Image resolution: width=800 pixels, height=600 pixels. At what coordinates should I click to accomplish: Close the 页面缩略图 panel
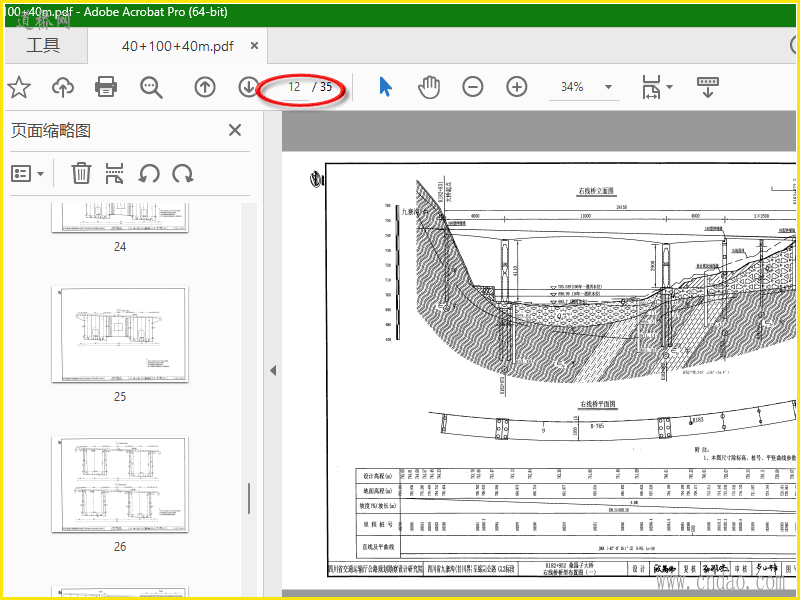235,130
